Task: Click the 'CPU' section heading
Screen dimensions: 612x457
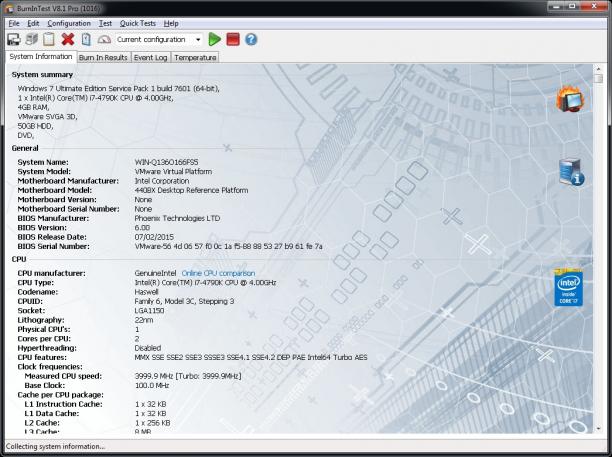Action: pos(19,259)
